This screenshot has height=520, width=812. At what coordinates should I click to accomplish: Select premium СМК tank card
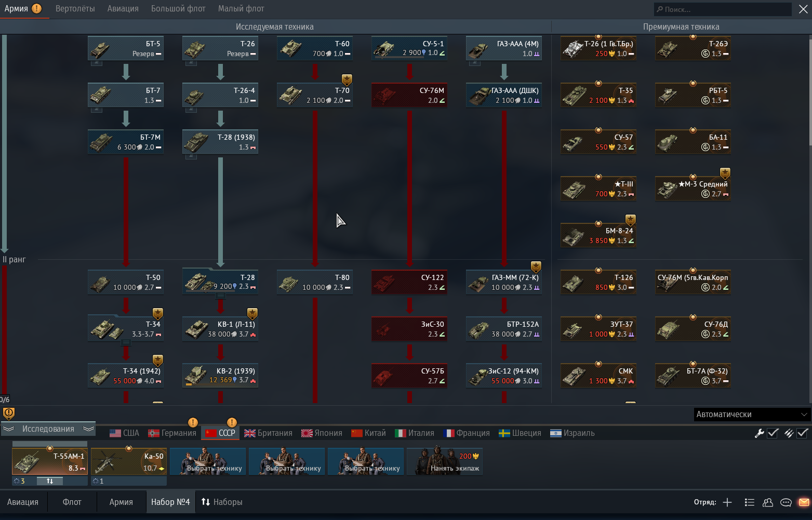coord(598,376)
